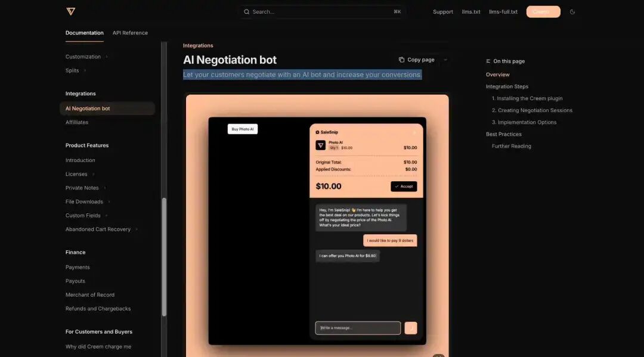This screenshot has width=644, height=357.
Task: Click the orange Creem button
Action: (x=543, y=12)
